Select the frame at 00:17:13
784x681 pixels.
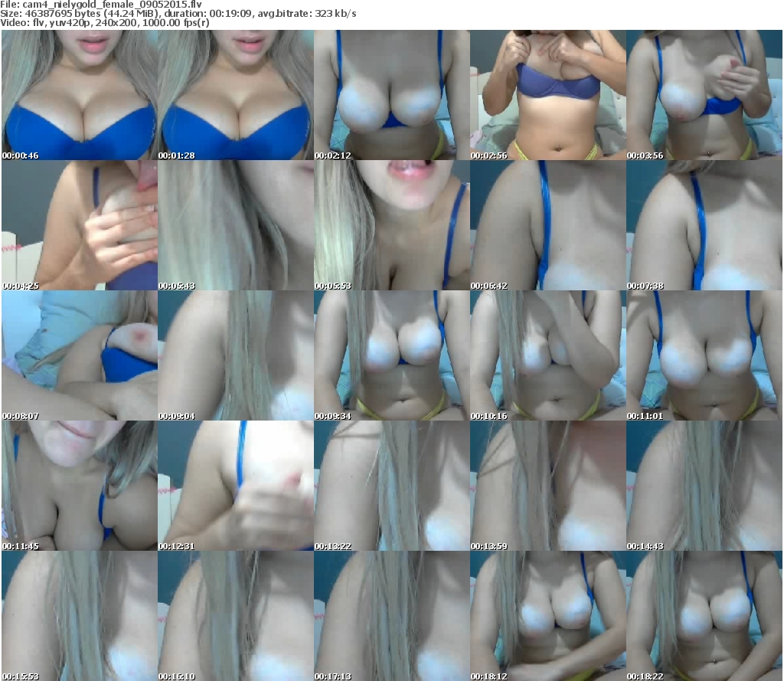[x=391, y=616]
